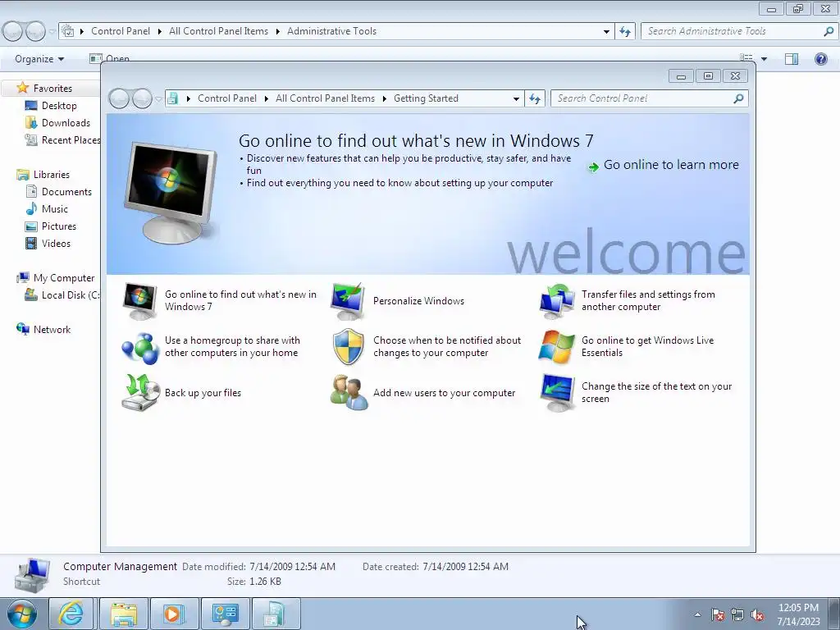Open address history dropdown in Administrative Tools window
The width and height of the screenshot is (840, 630).
606,32
